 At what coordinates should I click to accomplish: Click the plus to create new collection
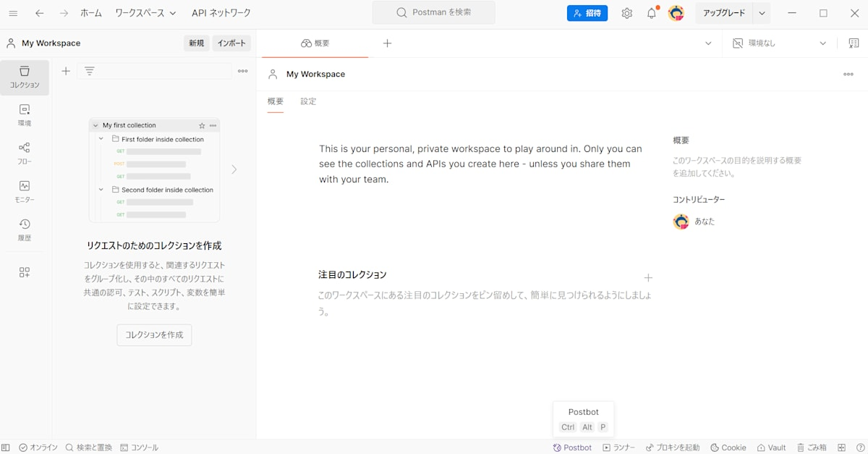(x=66, y=71)
